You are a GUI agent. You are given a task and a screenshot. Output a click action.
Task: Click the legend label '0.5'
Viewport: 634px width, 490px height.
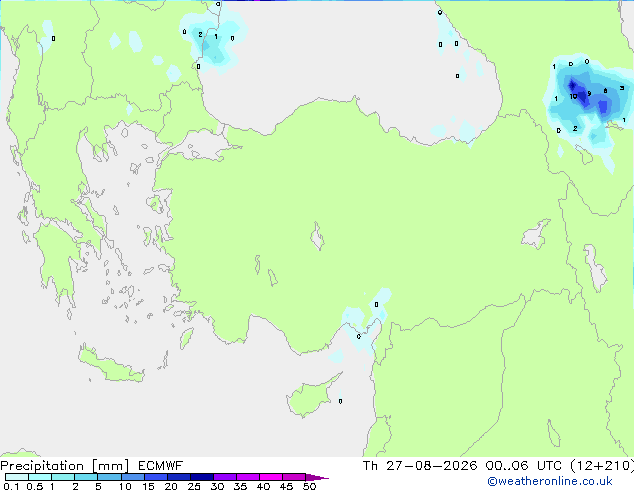coord(35,486)
